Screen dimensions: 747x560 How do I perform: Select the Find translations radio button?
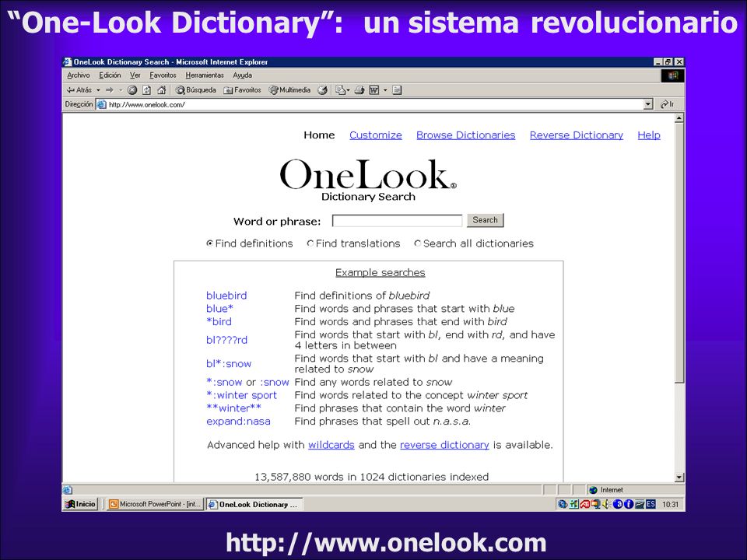(x=310, y=243)
